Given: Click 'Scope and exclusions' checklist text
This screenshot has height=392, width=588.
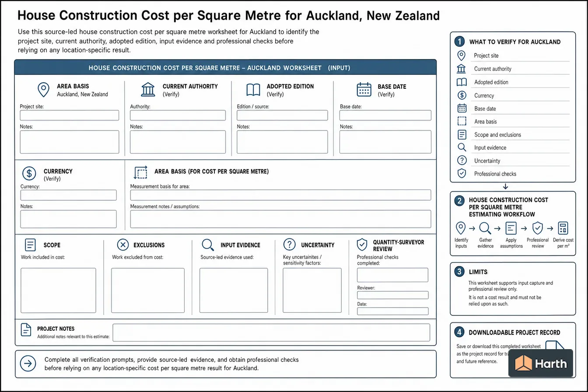Looking at the screenshot, I should point(497,135).
